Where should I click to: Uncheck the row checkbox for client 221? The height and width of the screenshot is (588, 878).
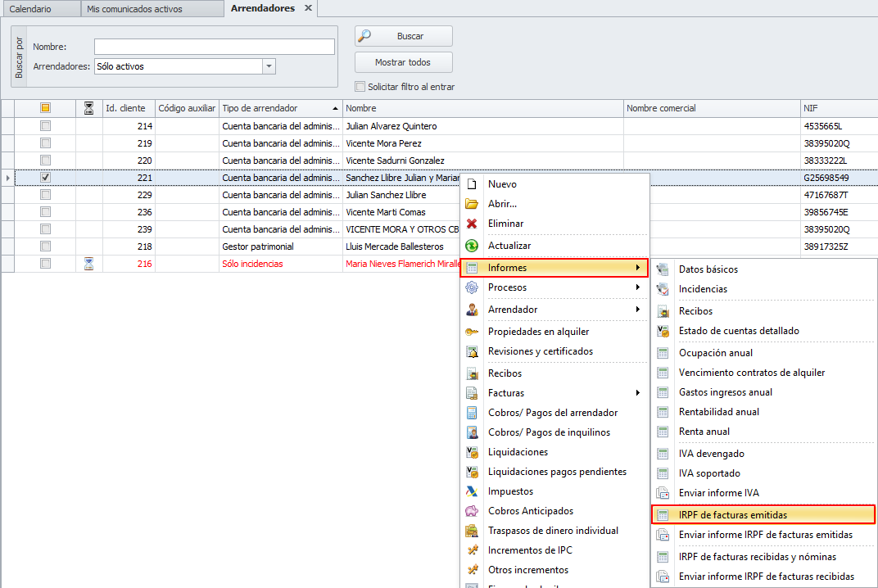[46, 178]
